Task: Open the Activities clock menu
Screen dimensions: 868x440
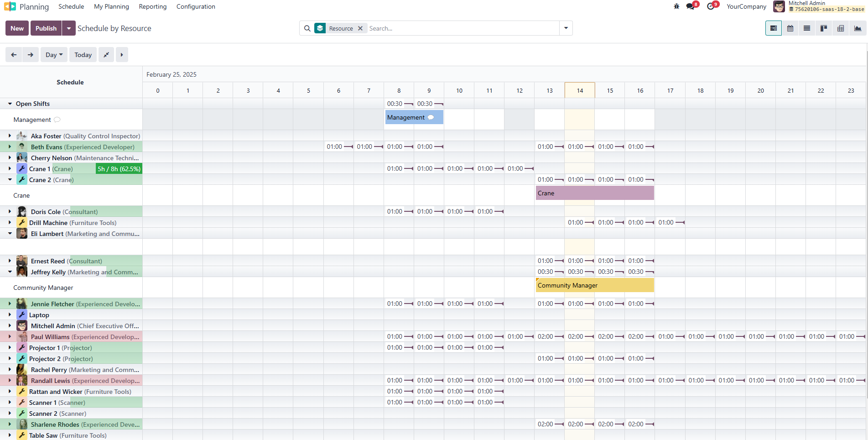Action: click(x=711, y=6)
